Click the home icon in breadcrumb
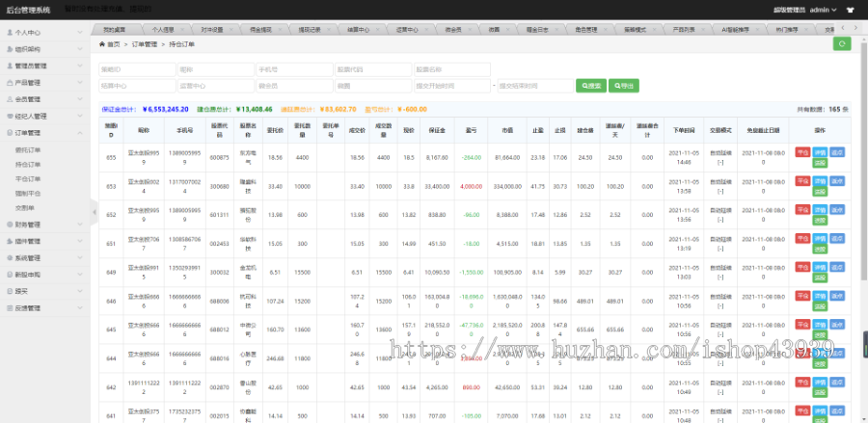 coord(102,44)
